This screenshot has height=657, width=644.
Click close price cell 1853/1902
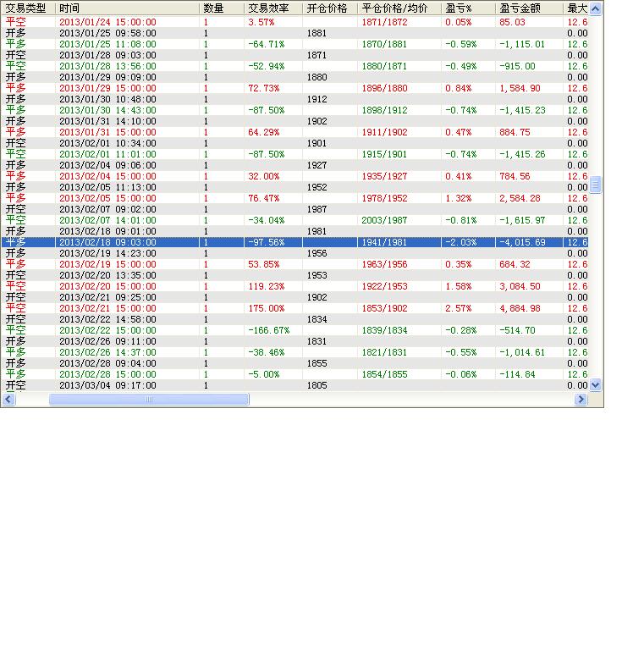coord(384,308)
